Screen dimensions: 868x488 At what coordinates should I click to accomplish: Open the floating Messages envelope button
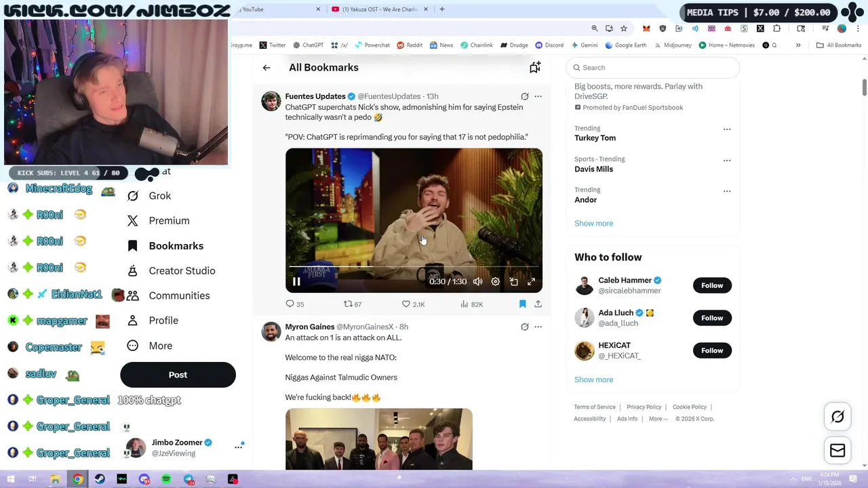(837, 451)
